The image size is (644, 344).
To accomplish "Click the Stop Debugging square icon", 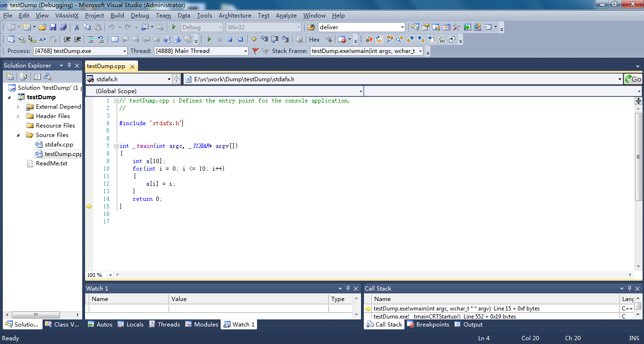I will (230, 39).
